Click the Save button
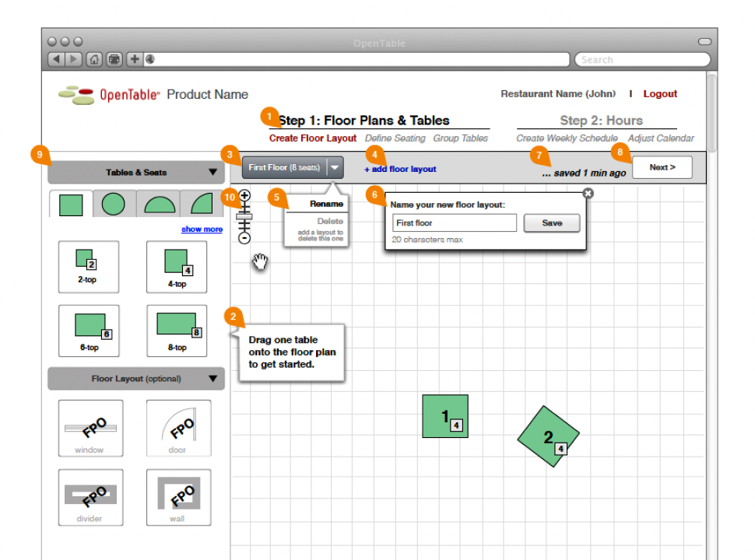Image resolution: width=755 pixels, height=560 pixels. [551, 223]
